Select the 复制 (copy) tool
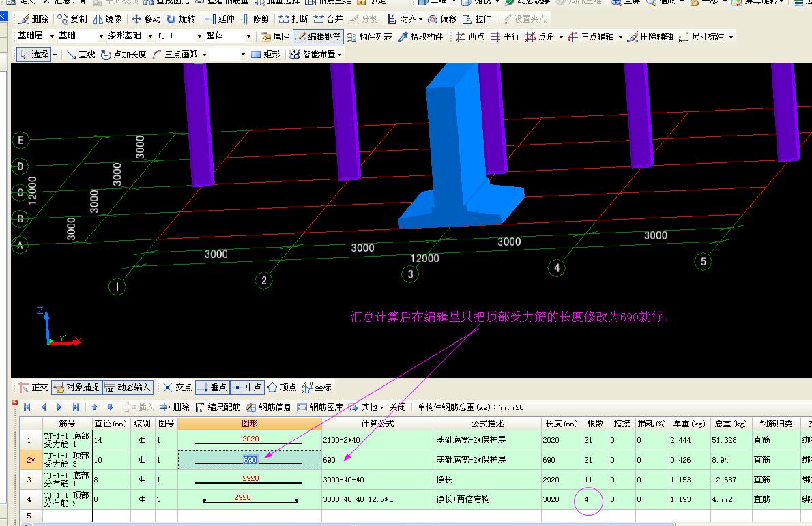This screenshot has width=812, height=526. [72, 19]
